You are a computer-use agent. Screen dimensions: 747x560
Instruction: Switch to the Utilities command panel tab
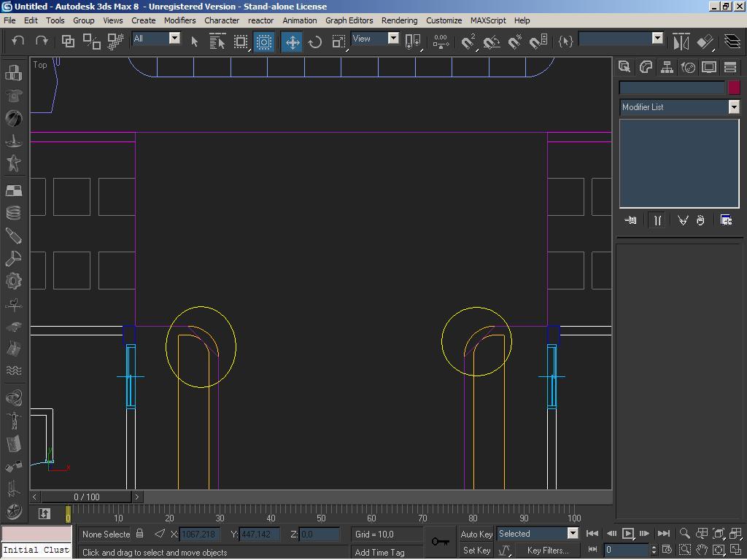pyautogui.click(x=730, y=67)
